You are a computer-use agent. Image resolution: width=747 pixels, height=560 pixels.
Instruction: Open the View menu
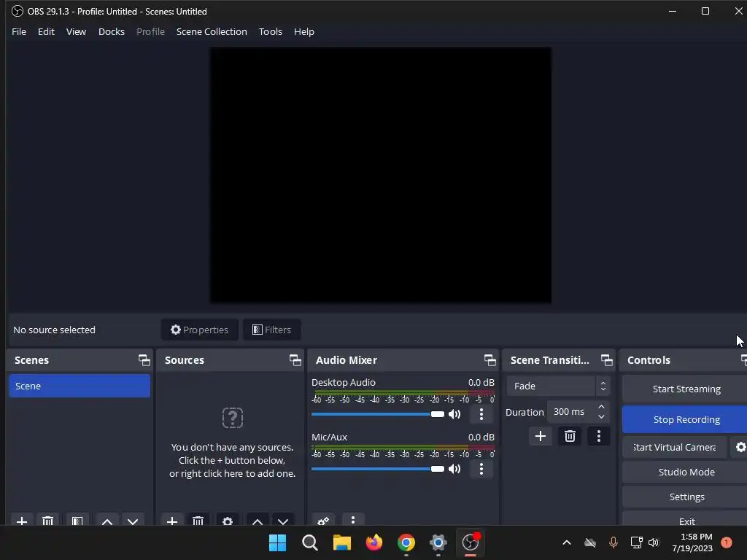(x=76, y=31)
